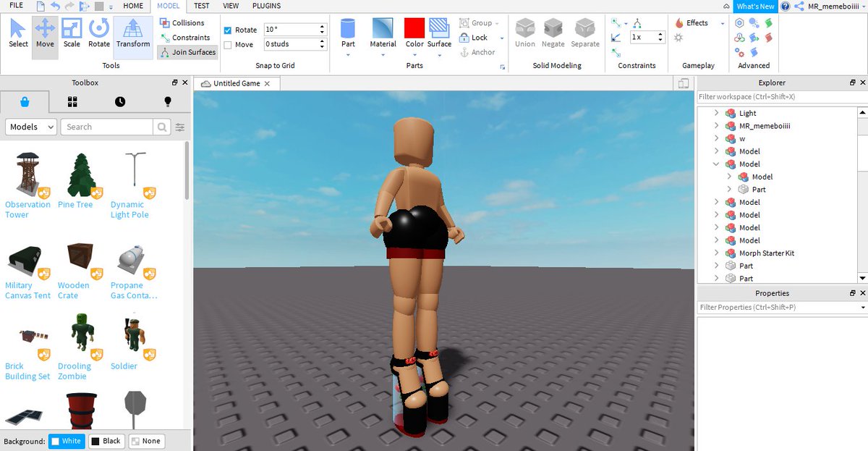Expand the Morph Starter Kit item
Viewport: 868px width, 451px height.
click(717, 253)
